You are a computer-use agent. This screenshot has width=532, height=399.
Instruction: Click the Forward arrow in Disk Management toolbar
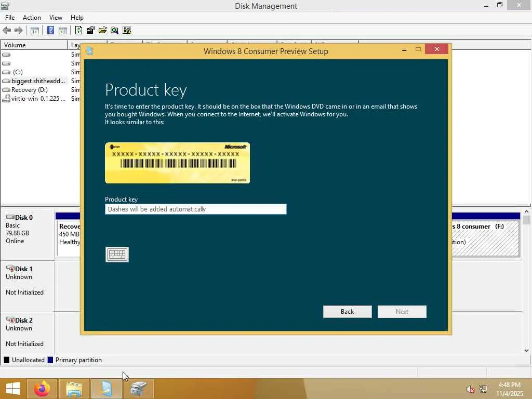19,31
